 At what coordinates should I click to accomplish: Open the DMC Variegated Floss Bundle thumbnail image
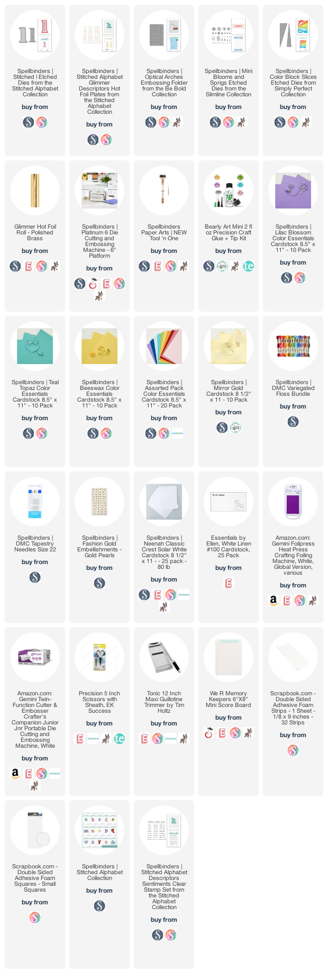click(x=293, y=346)
